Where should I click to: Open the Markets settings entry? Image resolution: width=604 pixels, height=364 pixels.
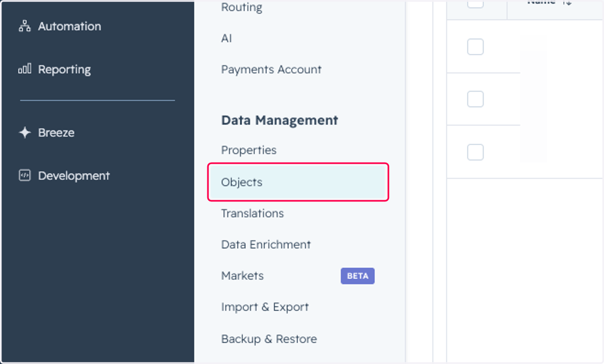tap(242, 276)
